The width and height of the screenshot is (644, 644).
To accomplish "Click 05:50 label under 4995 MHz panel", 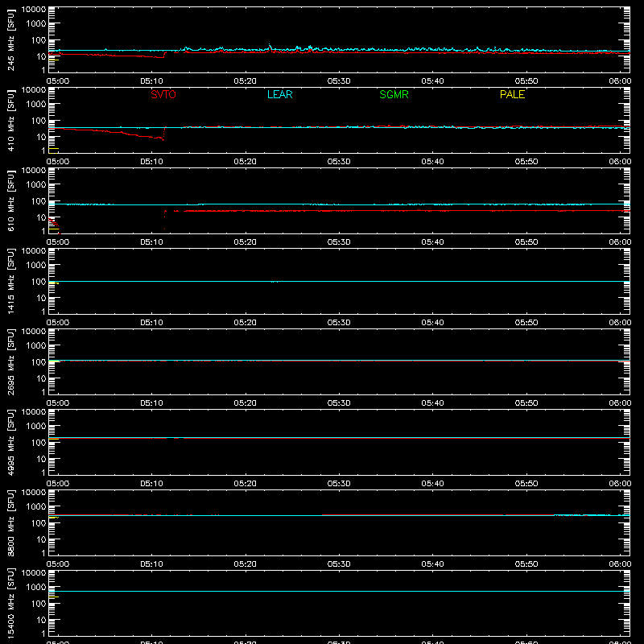I will click(526, 484).
